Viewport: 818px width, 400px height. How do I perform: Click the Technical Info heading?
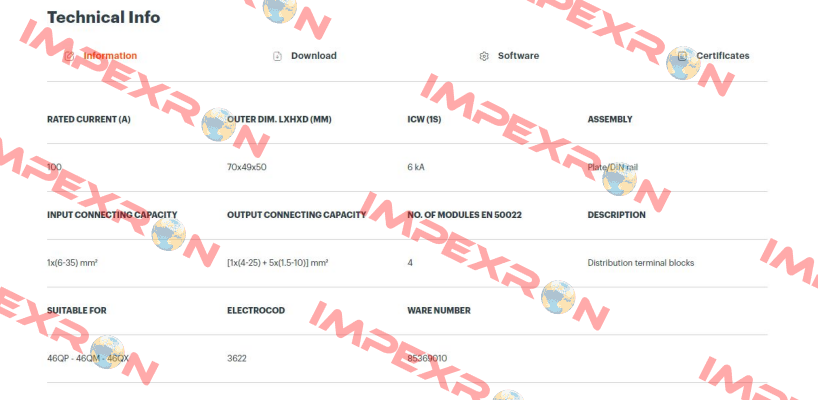point(103,17)
